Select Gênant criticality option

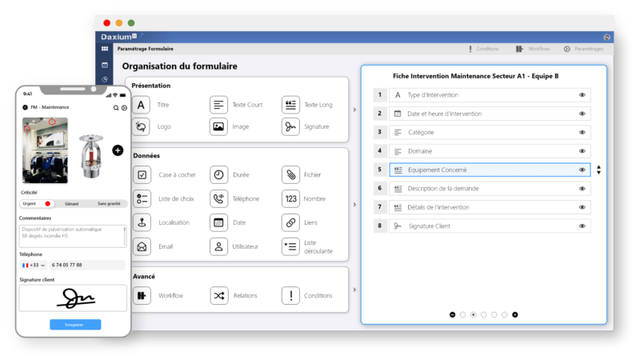(72, 204)
